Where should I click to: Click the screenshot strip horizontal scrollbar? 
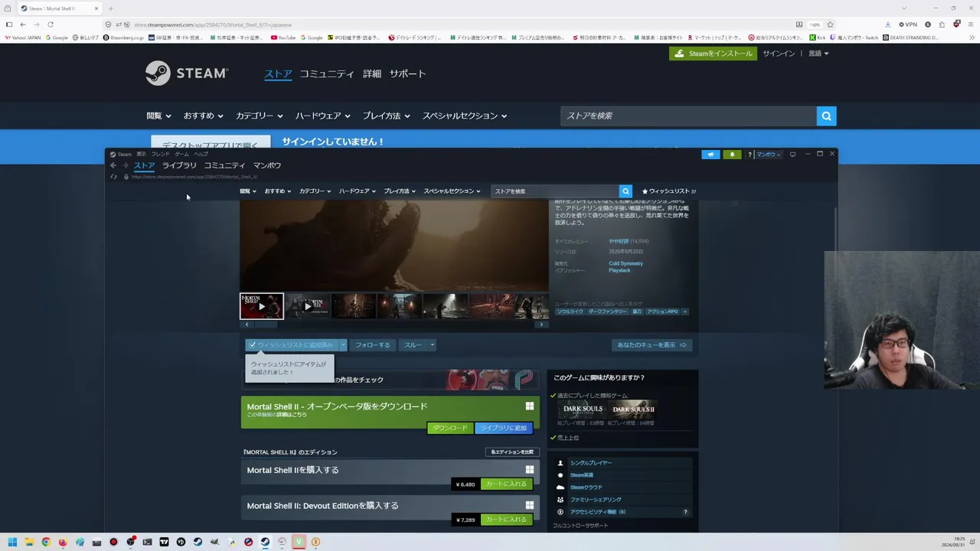(394, 324)
